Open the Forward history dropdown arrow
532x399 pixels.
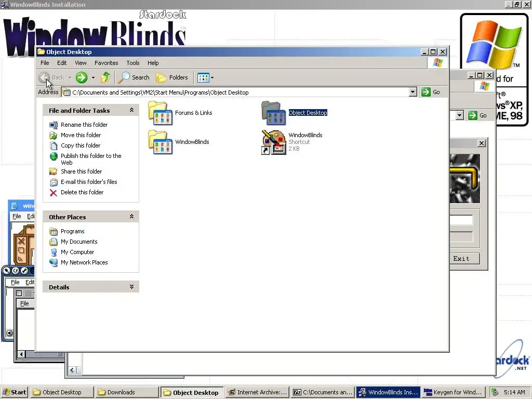pyautogui.click(x=94, y=78)
